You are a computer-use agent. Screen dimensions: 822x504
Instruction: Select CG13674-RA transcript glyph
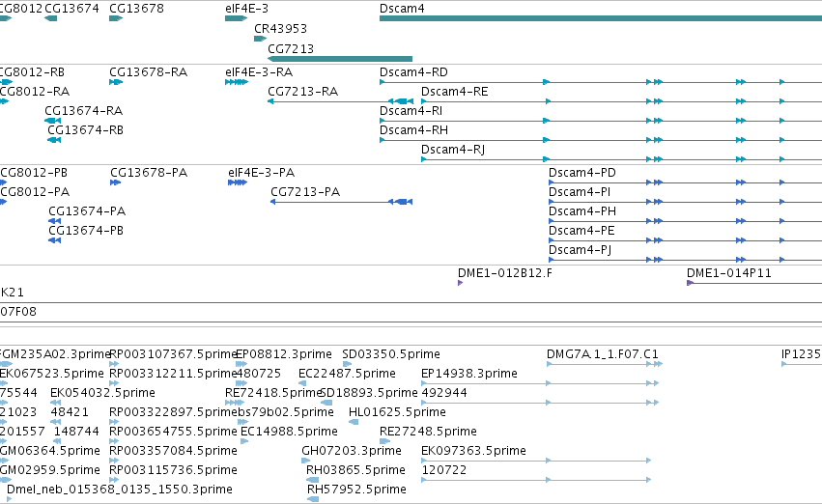coord(53,121)
